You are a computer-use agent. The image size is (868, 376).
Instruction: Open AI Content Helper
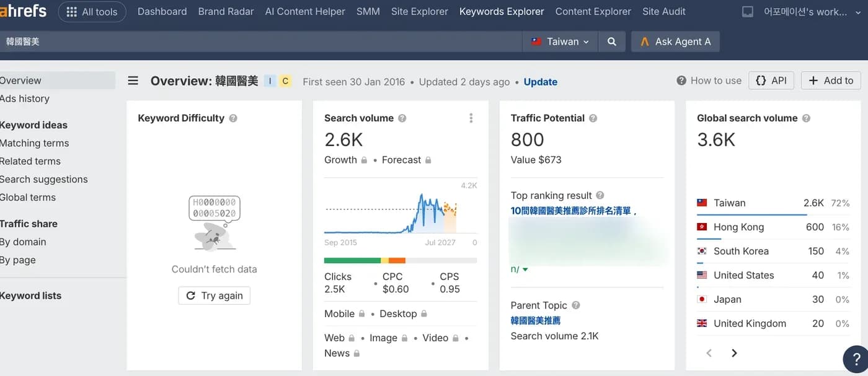coord(305,11)
